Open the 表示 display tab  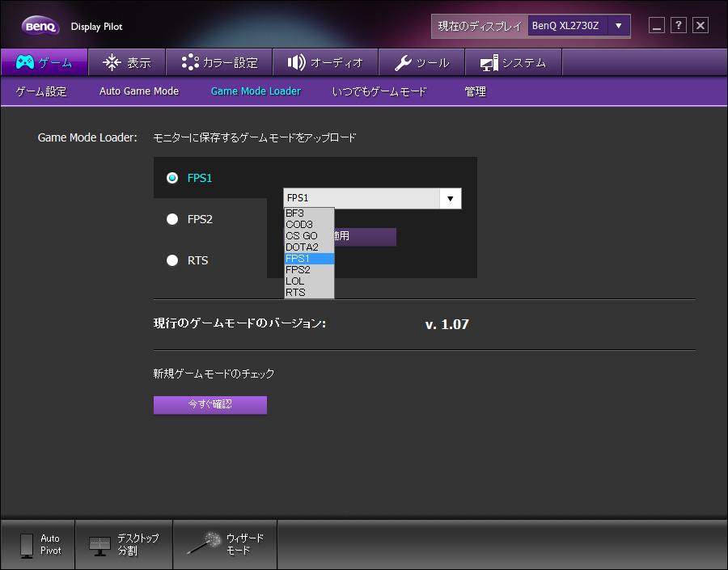[x=126, y=62]
